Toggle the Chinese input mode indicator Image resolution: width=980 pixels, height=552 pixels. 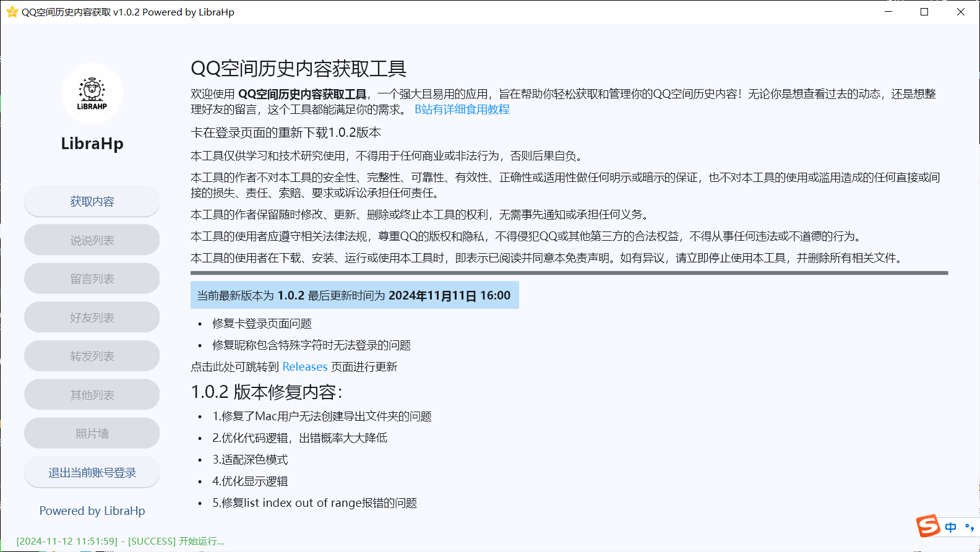(x=951, y=527)
